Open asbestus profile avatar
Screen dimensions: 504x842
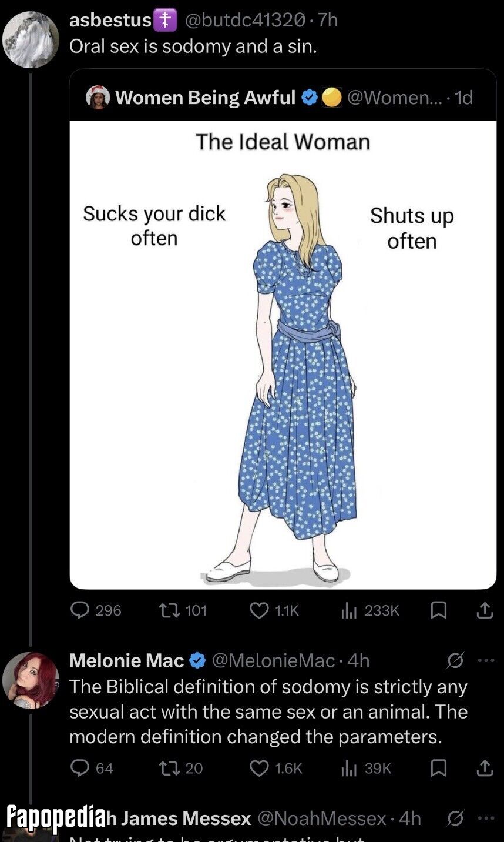(31, 39)
